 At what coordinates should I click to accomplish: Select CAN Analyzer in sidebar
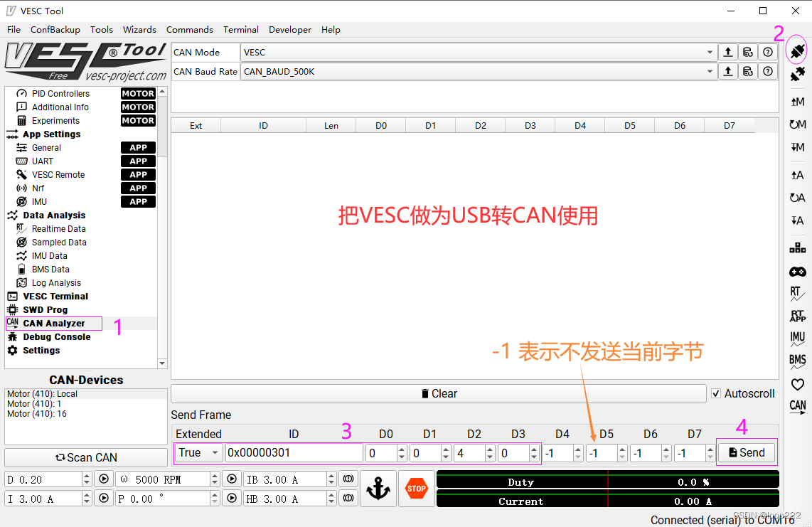tap(54, 324)
